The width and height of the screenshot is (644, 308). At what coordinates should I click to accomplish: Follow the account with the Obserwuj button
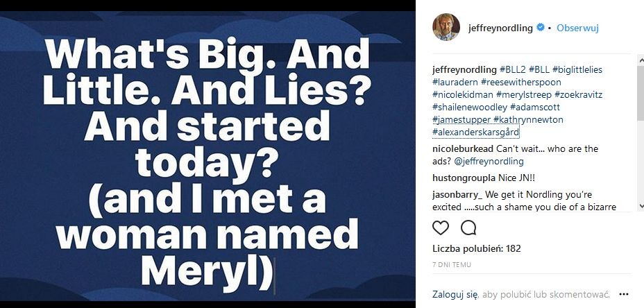[577, 28]
